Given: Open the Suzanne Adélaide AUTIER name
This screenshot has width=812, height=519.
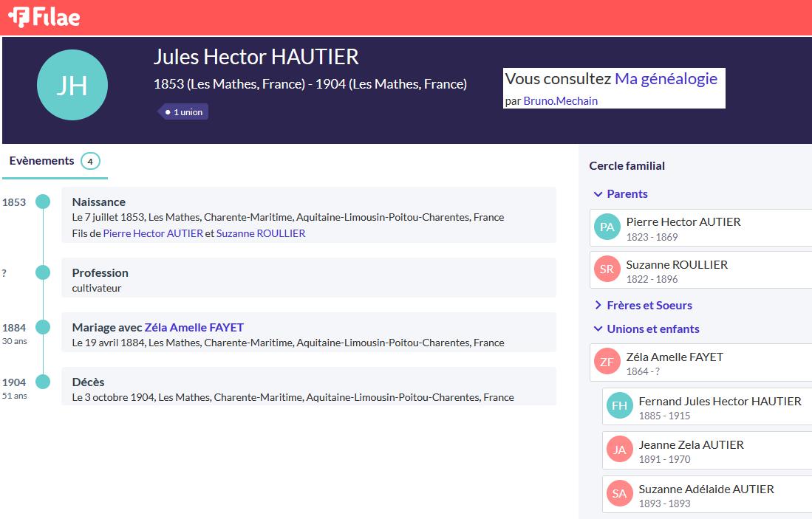Looking at the screenshot, I should tap(706, 489).
